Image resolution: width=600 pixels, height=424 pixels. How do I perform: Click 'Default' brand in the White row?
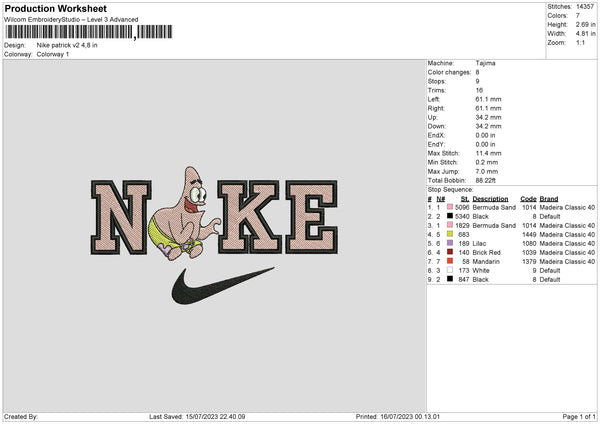click(x=550, y=271)
